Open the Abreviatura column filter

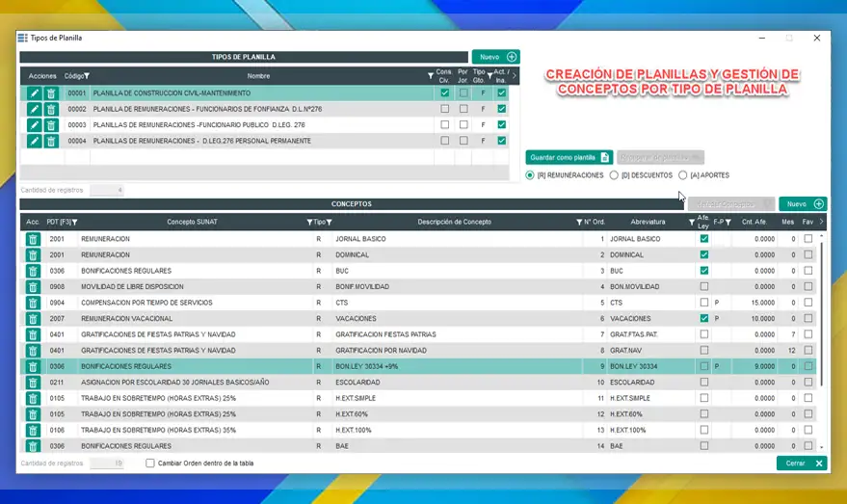[x=692, y=223]
